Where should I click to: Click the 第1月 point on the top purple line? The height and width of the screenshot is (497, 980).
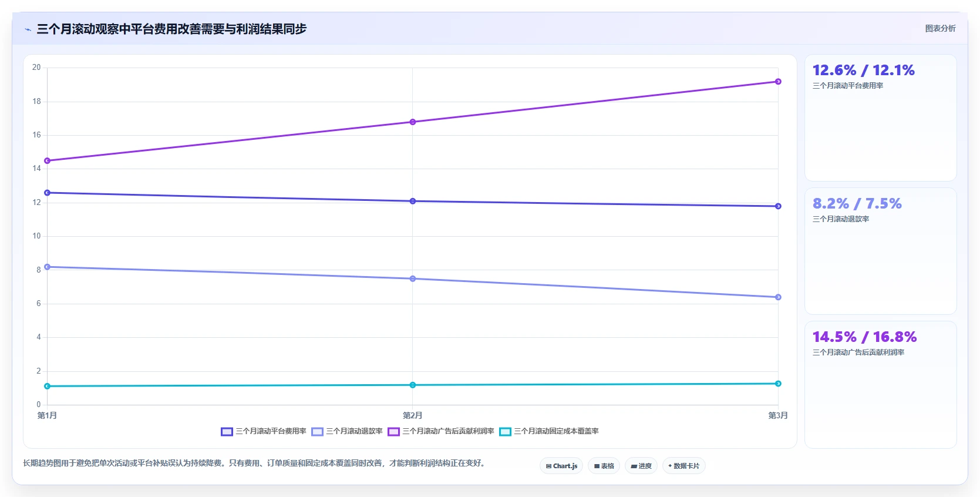(x=48, y=160)
